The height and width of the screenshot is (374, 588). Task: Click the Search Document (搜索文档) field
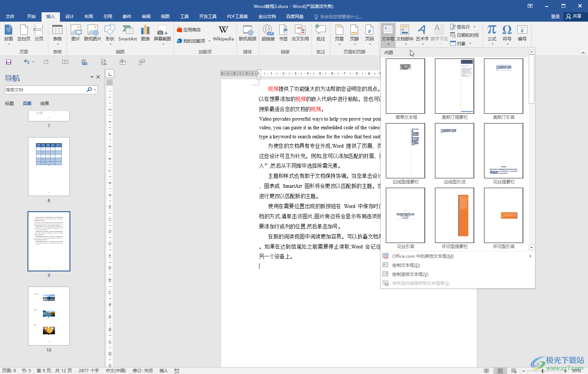(45, 90)
